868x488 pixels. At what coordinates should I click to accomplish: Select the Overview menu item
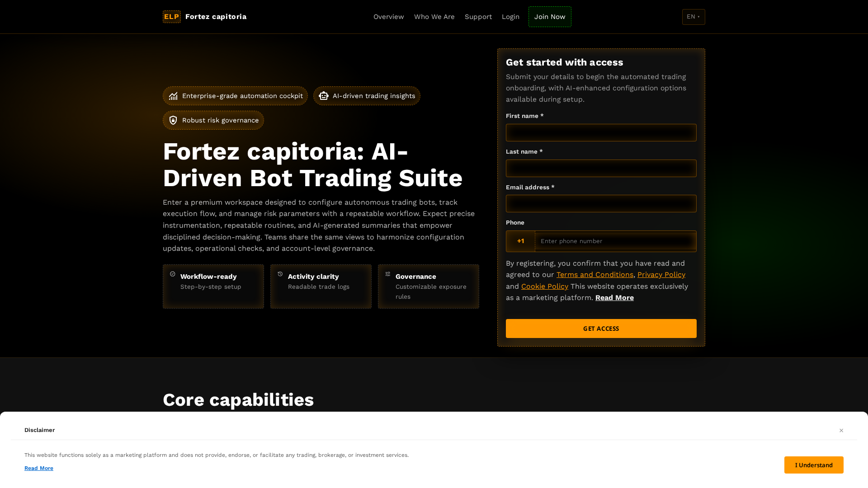(388, 17)
